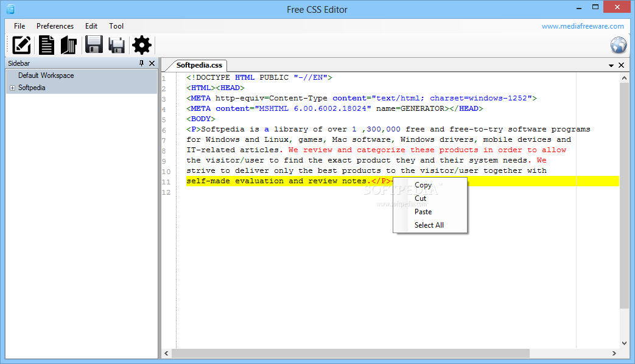The height and width of the screenshot is (364, 635).
Task: Open the Tool menu
Action: click(x=116, y=26)
